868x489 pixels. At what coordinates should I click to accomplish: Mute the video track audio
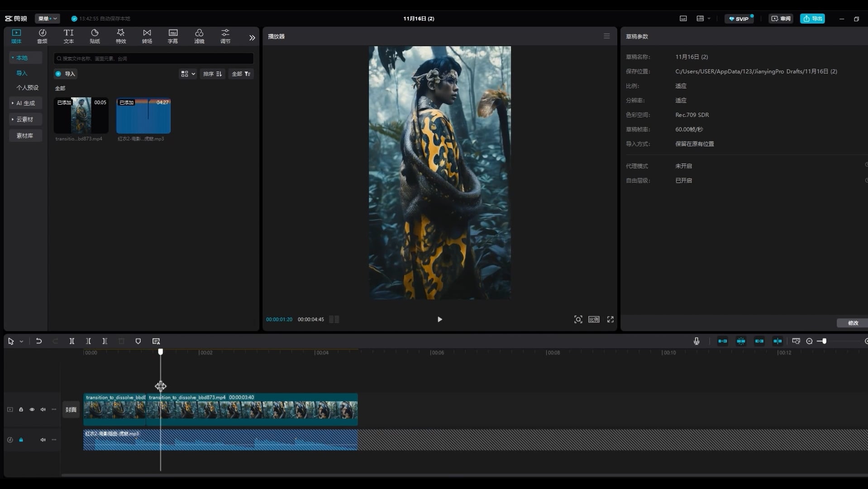coord(43,409)
